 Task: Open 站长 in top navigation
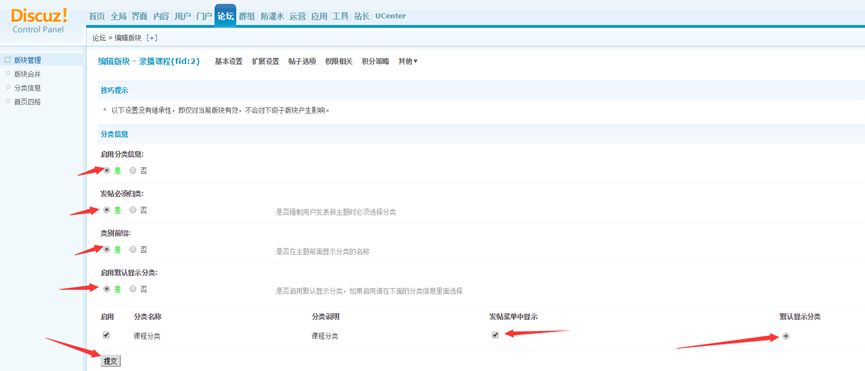[362, 17]
